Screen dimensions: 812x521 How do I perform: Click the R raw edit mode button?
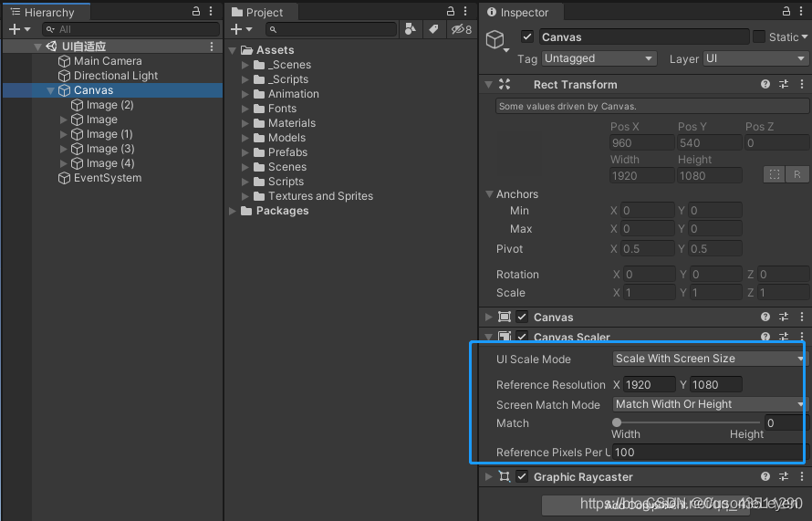click(x=797, y=174)
